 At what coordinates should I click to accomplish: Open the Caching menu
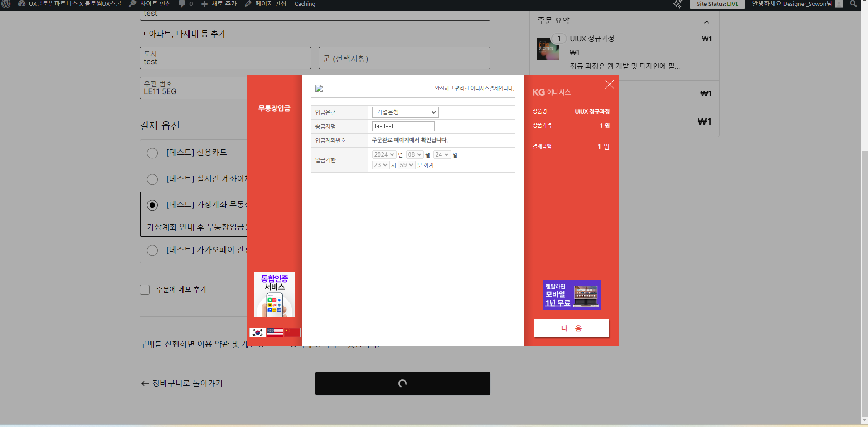click(x=305, y=4)
